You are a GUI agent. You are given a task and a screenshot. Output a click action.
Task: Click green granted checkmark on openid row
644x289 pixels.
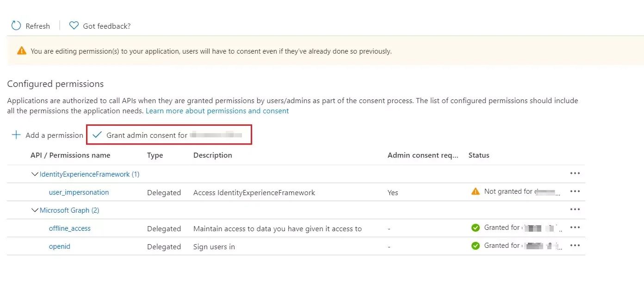tap(476, 245)
